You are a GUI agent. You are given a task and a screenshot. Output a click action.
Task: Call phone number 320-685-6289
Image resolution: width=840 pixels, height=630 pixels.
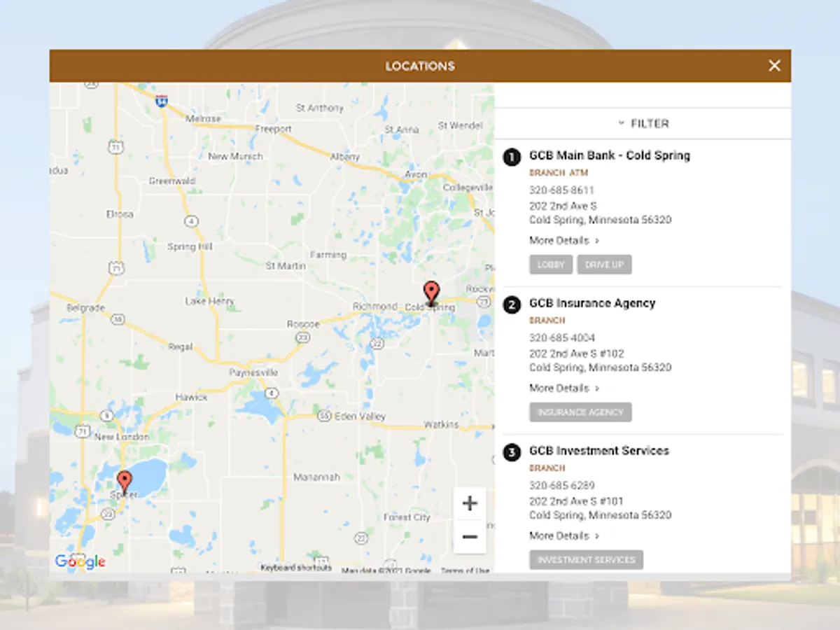tap(562, 486)
